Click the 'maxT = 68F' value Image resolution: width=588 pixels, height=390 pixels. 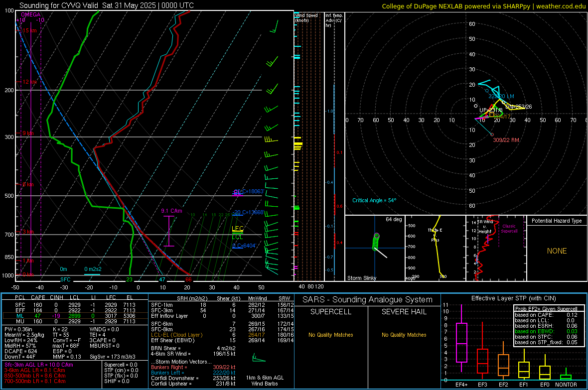point(66,346)
